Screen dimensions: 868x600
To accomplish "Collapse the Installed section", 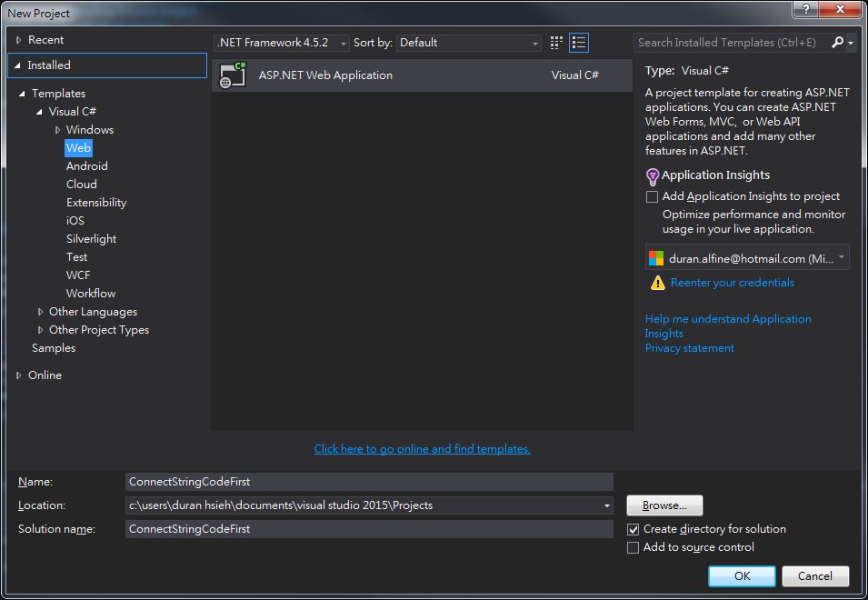I will click(17, 65).
